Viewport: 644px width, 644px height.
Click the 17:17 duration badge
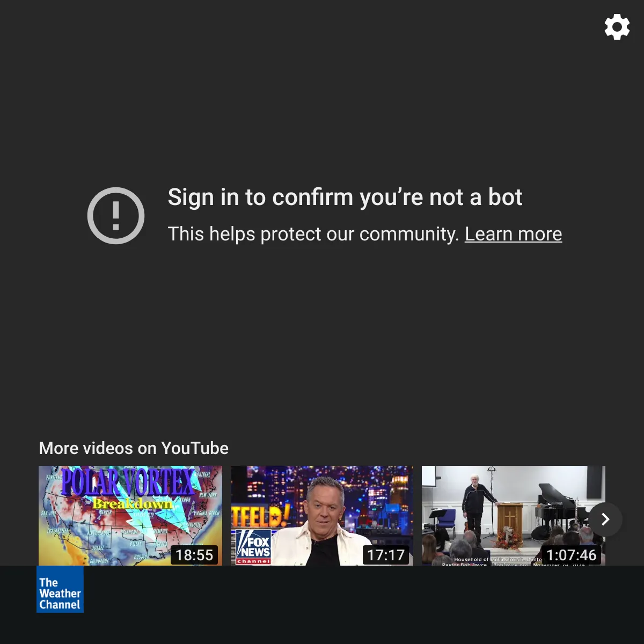pos(386,555)
